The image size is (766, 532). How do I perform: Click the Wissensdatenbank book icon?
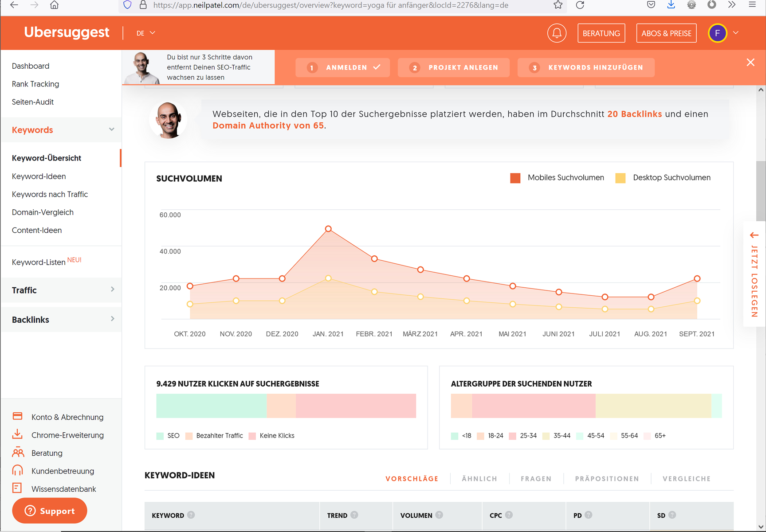click(17, 488)
